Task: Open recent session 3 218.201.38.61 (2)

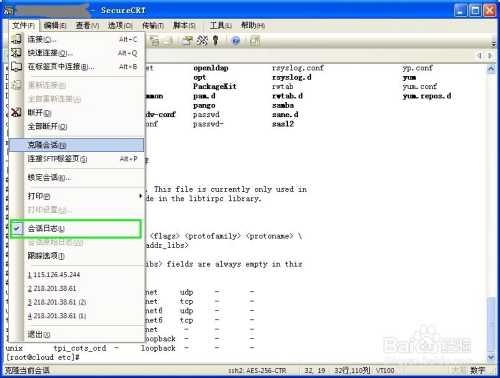Action: (77, 302)
